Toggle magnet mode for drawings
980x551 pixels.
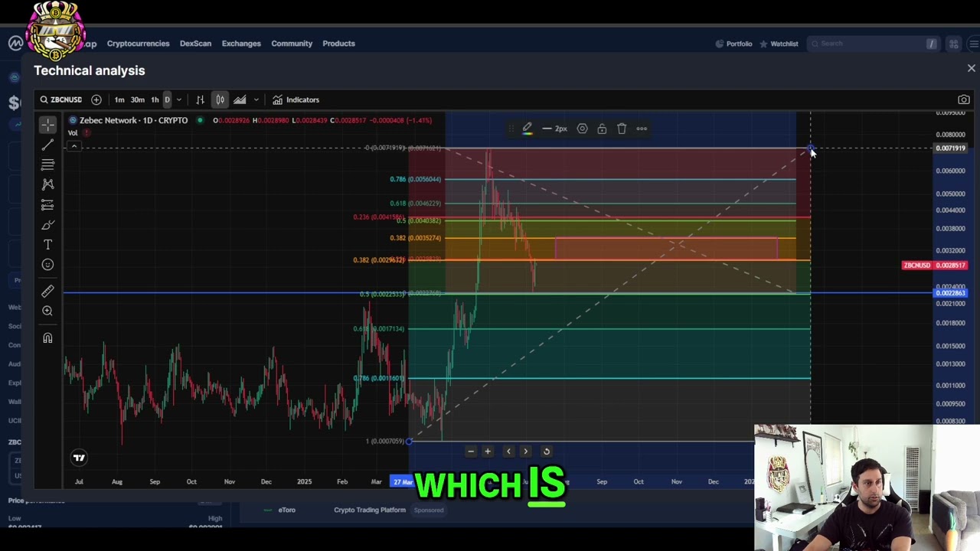pos(47,337)
